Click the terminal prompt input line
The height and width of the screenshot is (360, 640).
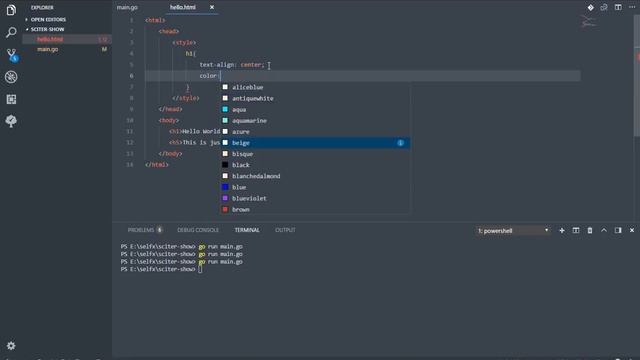(x=200, y=269)
